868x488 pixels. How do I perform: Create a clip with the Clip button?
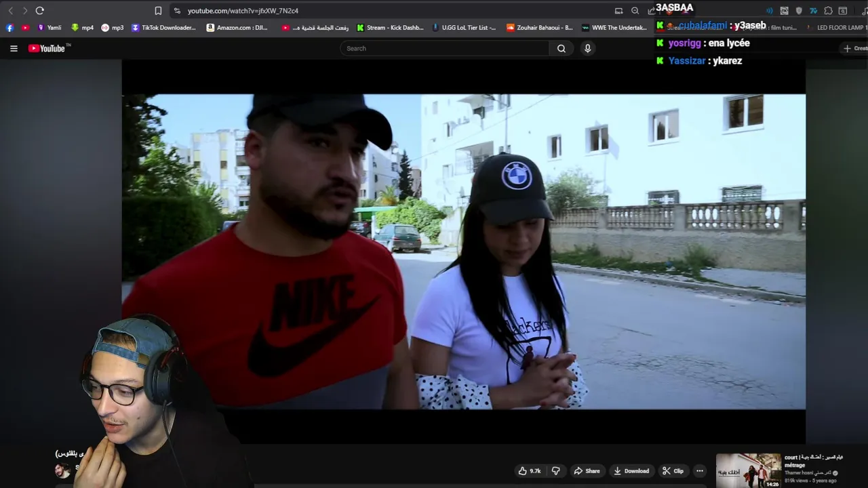(673, 471)
